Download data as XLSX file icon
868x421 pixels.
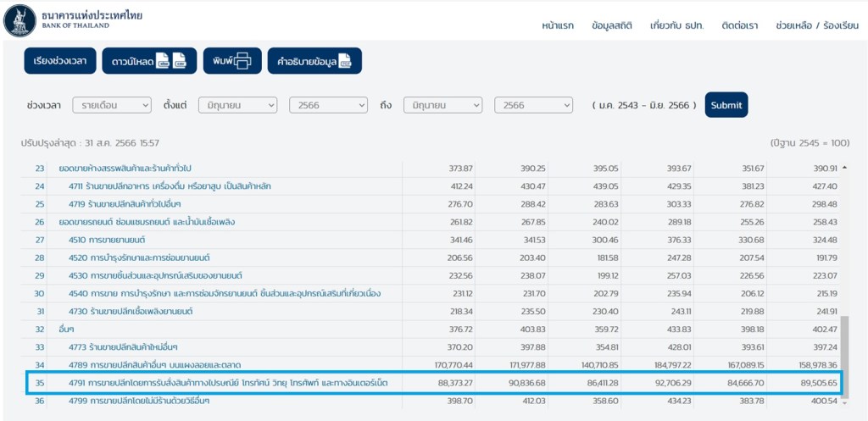[163, 61]
